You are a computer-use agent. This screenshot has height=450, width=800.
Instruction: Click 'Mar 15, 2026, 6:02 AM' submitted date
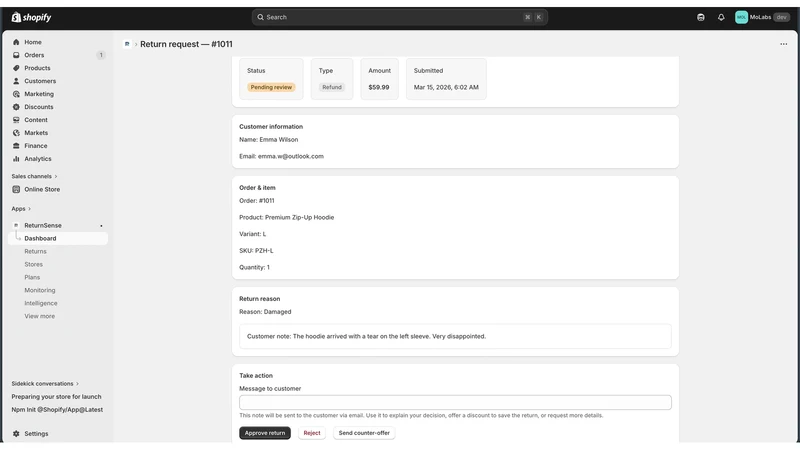(446, 87)
